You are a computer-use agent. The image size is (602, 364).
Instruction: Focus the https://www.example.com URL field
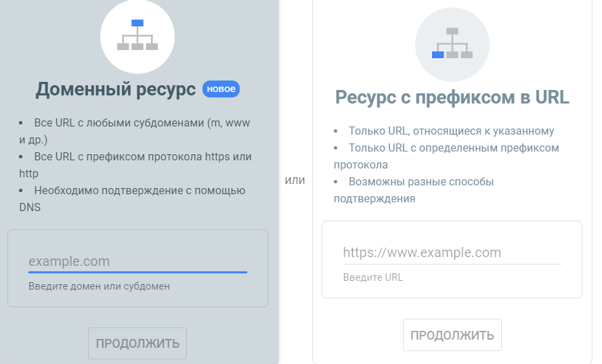click(x=452, y=253)
